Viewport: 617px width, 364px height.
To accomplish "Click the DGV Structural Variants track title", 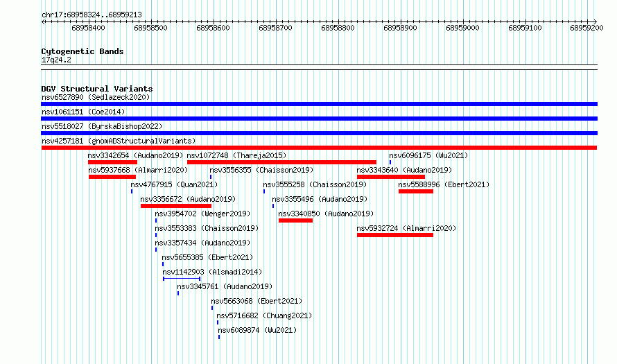I will coord(97,89).
